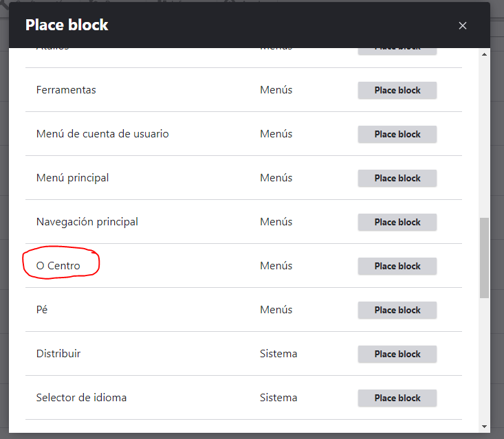Click the Menú de cuenta de usuario label
The height and width of the screenshot is (439, 504).
coord(102,134)
